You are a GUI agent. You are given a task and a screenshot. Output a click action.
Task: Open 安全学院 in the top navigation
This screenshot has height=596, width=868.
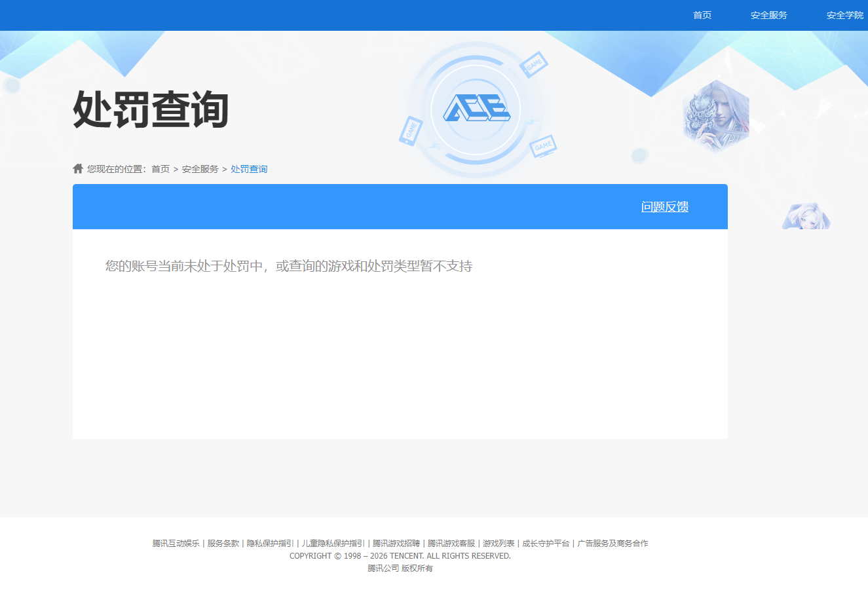pos(844,14)
